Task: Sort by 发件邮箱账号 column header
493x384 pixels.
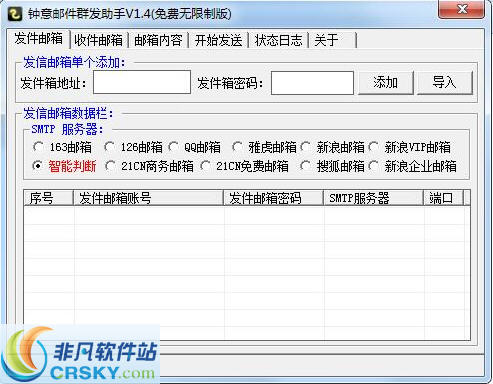Action: click(x=148, y=198)
